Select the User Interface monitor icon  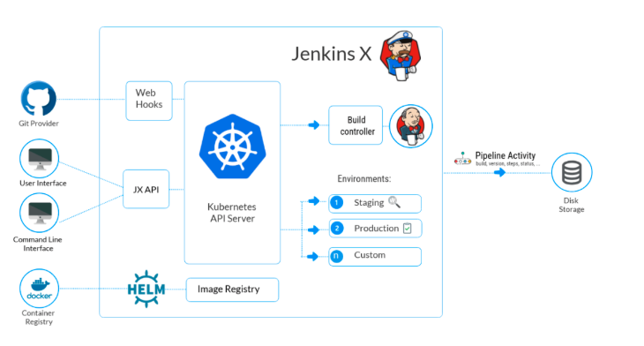(40, 159)
